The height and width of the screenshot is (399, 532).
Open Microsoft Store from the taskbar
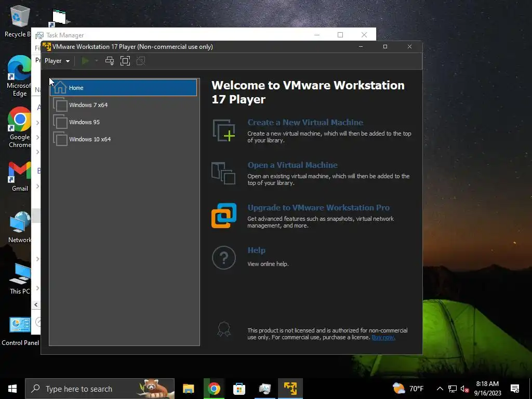pyautogui.click(x=239, y=389)
